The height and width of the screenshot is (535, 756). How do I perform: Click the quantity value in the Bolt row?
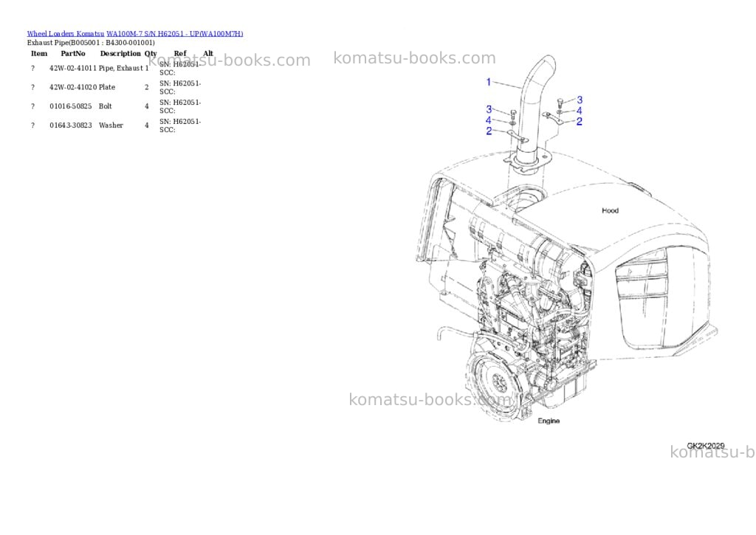[x=147, y=106]
